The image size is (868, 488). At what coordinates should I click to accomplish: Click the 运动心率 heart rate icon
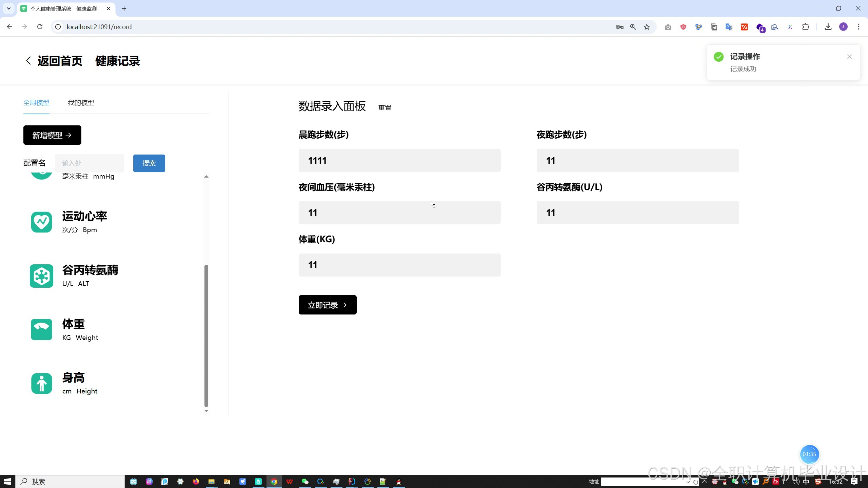[x=41, y=222]
